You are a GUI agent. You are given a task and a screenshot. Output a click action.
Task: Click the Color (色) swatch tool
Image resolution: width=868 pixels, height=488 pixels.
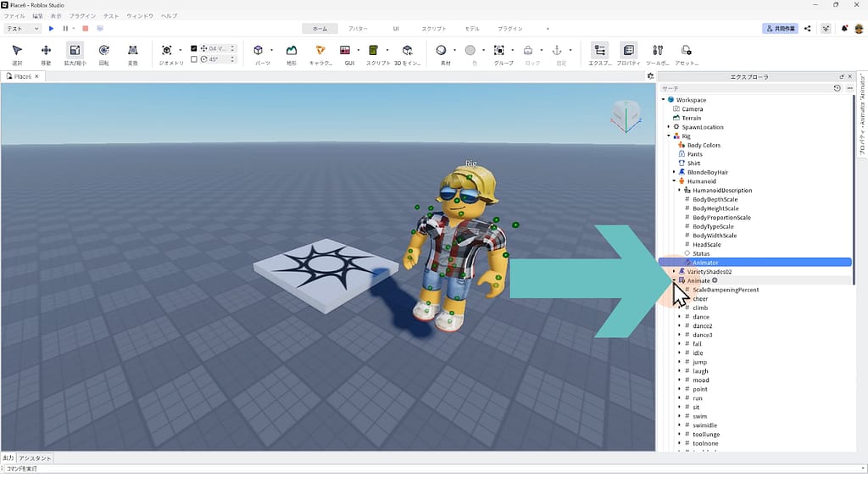[x=470, y=53]
